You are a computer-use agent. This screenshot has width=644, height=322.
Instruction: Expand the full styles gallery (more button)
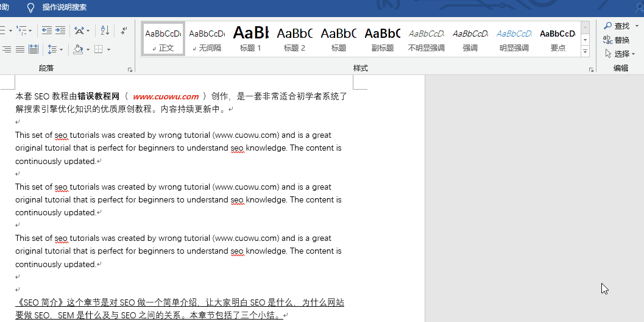[x=586, y=51]
